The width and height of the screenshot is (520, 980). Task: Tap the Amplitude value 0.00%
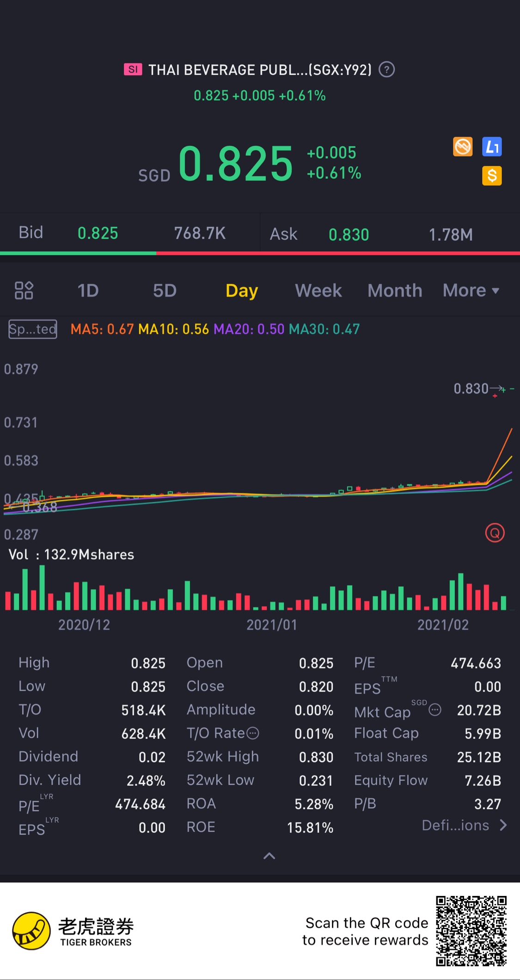coord(314,710)
